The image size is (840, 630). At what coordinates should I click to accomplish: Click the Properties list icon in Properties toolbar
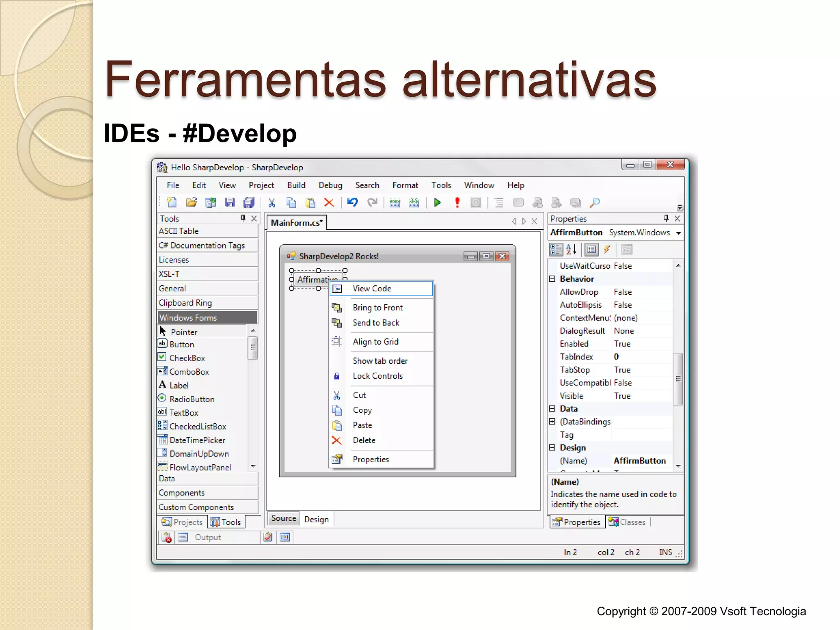(591, 249)
